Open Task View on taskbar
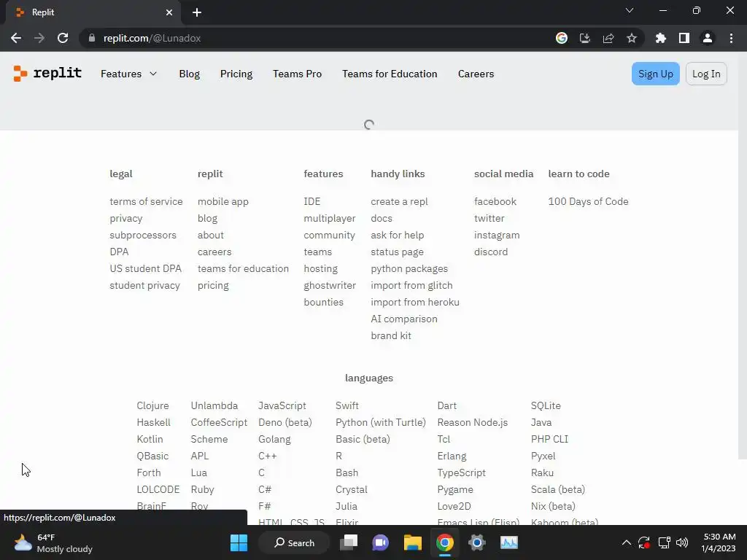This screenshot has height=560, width=747. pos(349,542)
